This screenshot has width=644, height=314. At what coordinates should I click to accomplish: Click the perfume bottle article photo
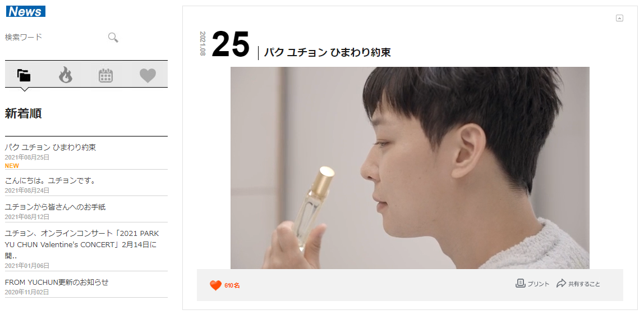tap(410, 168)
